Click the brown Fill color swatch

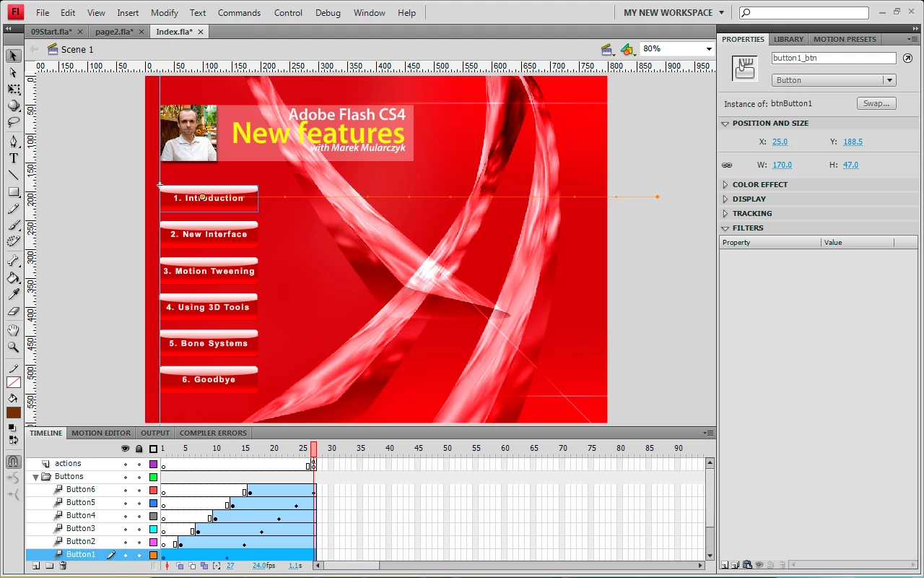14,413
